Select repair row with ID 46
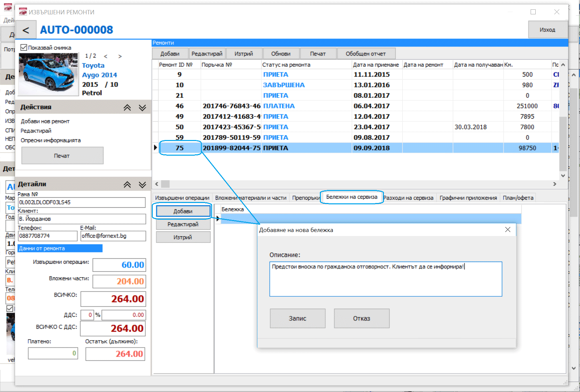 point(180,106)
